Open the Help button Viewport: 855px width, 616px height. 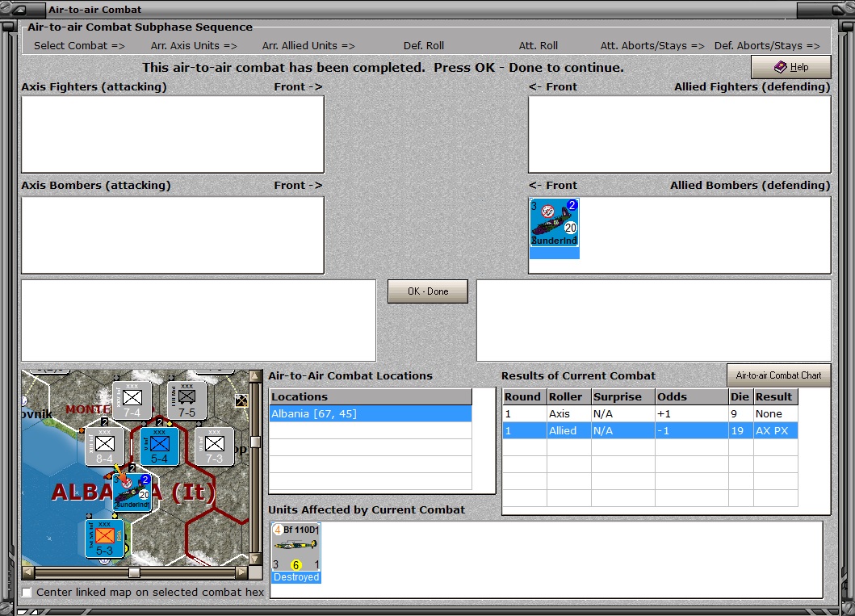pyautogui.click(x=790, y=67)
